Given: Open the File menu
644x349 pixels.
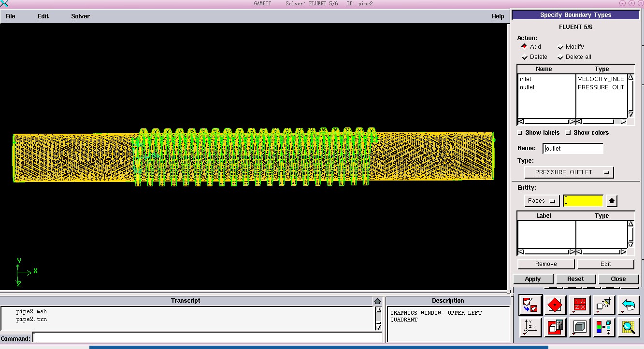Looking at the screenshot, I should (10, 16).
